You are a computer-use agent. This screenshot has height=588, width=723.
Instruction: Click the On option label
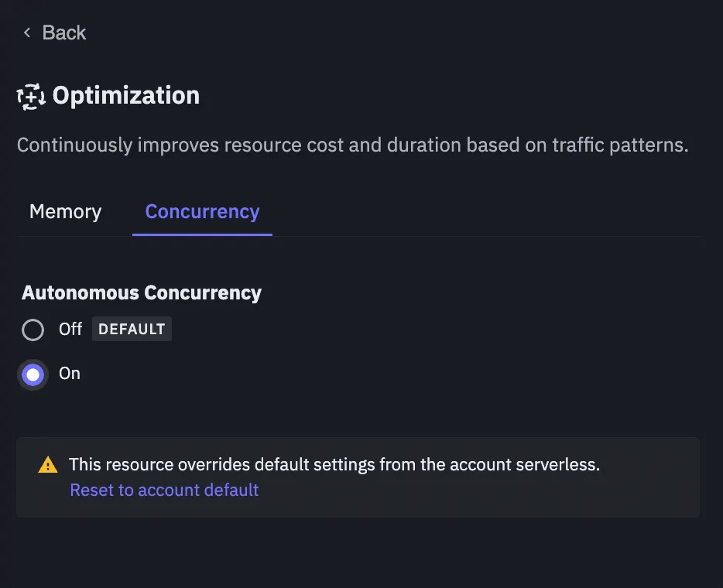click(70, 374)
